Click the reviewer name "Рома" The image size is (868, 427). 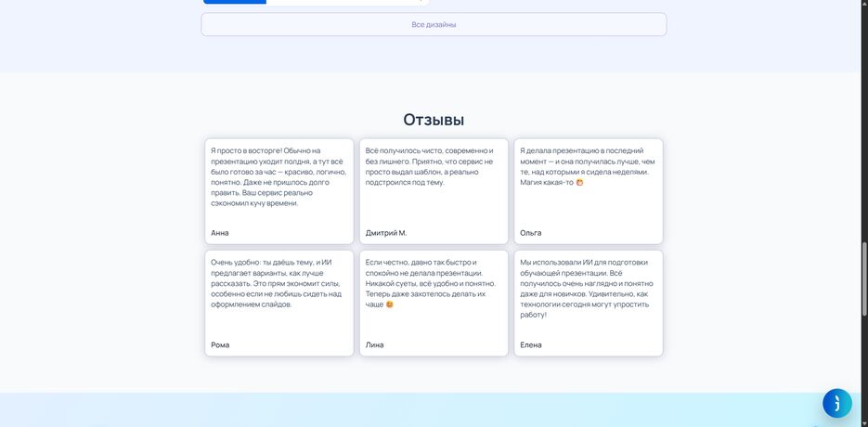click(220, 344)
